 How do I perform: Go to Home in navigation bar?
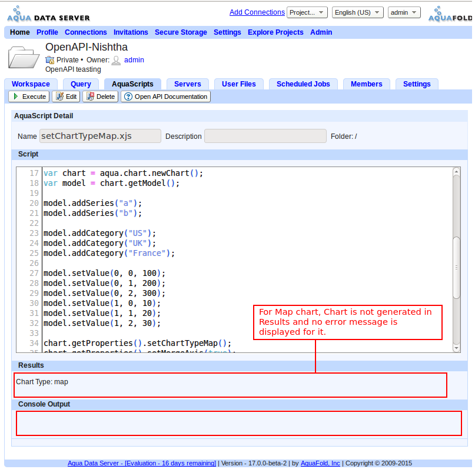20,32
